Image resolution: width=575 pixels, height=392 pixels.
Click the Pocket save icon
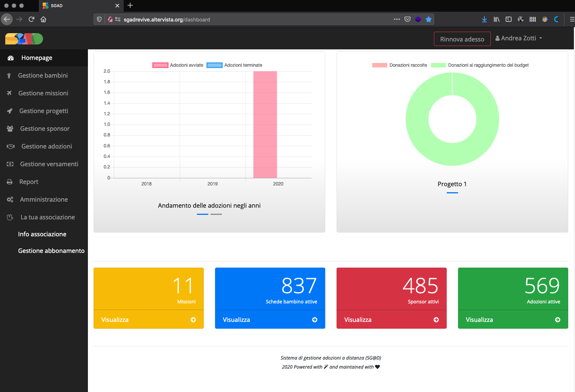(x=407, y=19)
